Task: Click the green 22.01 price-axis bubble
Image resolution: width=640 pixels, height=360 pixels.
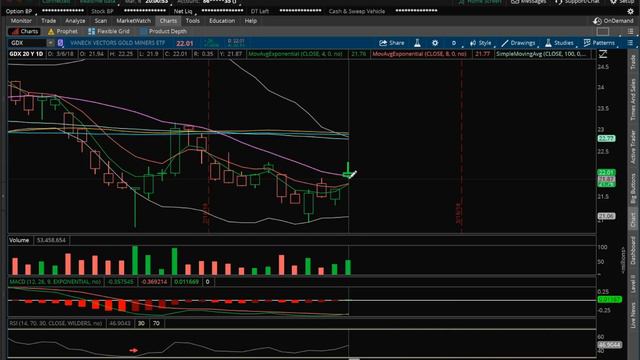Action: tap(606, 172)
